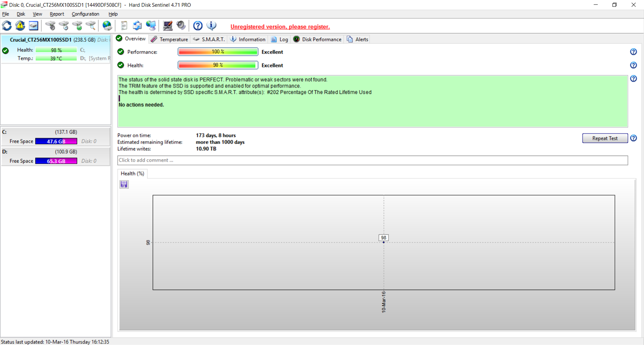
Task: Click the blue info bubble toolbar icon
Action: click(211, 26)
